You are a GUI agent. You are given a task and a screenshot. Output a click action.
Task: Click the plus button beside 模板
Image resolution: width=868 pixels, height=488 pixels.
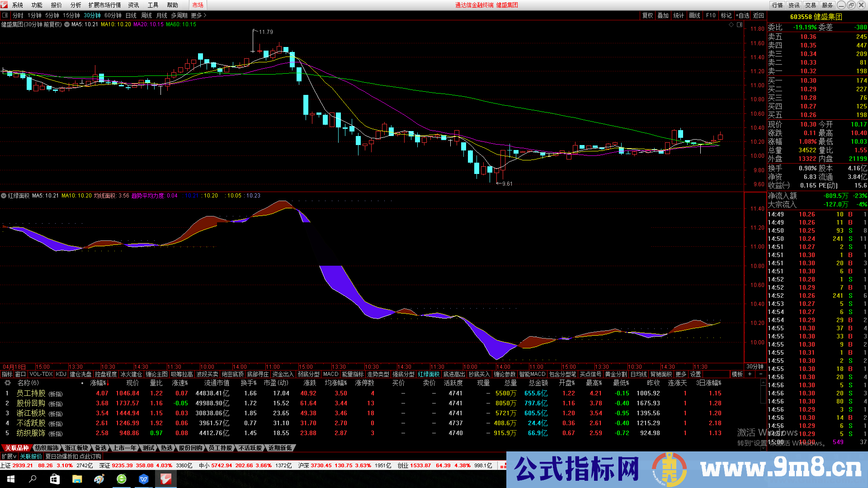pyautogui.click(x=750, y=374)
